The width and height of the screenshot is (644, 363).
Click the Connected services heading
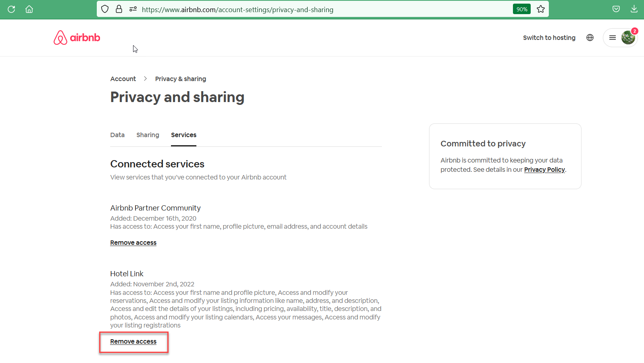tap(157, 164)
